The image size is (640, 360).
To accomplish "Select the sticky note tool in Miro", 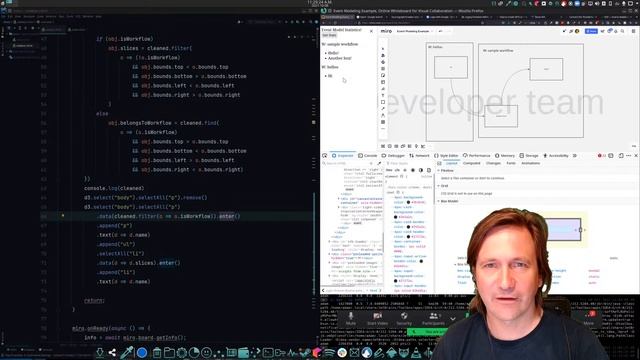I will (x=383, y=76).
